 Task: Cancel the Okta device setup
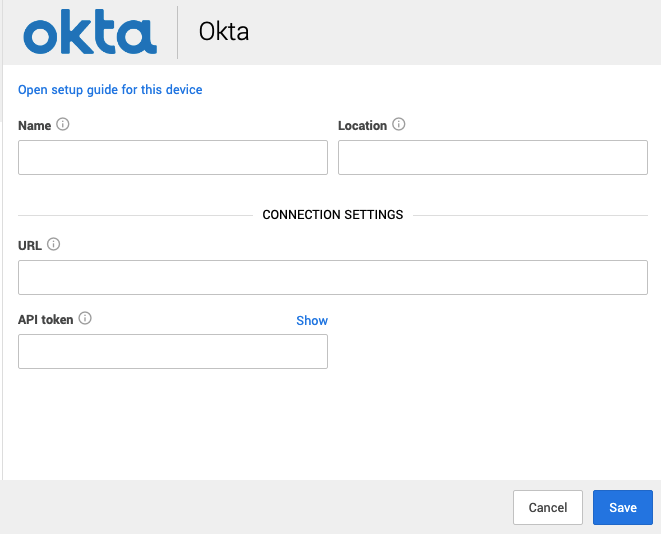click(548, 507)
